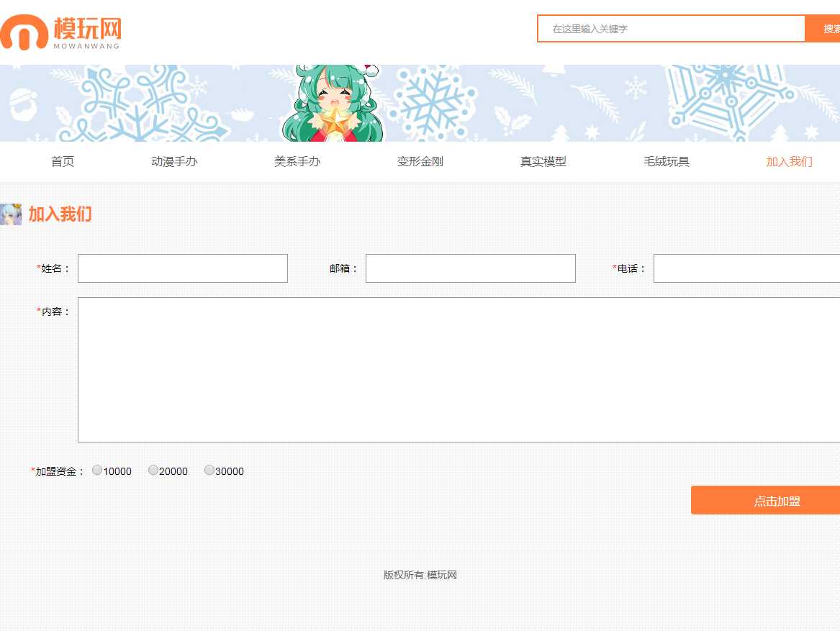Click the green-haired anime girl banner image

(332, 103)
